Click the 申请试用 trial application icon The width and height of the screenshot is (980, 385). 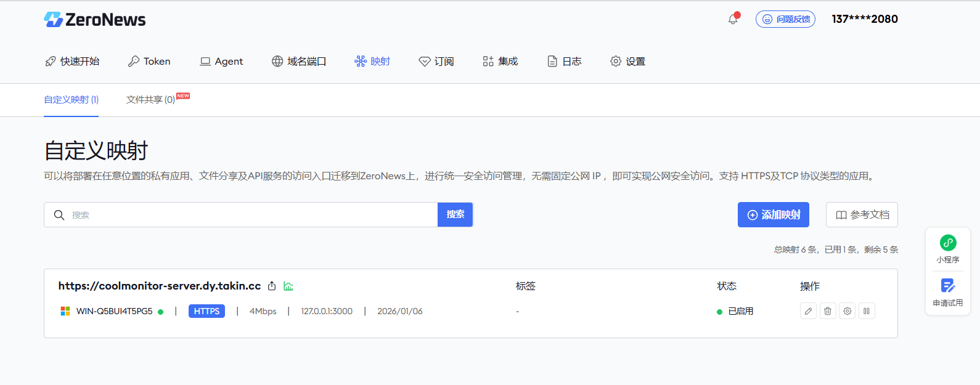948,286
